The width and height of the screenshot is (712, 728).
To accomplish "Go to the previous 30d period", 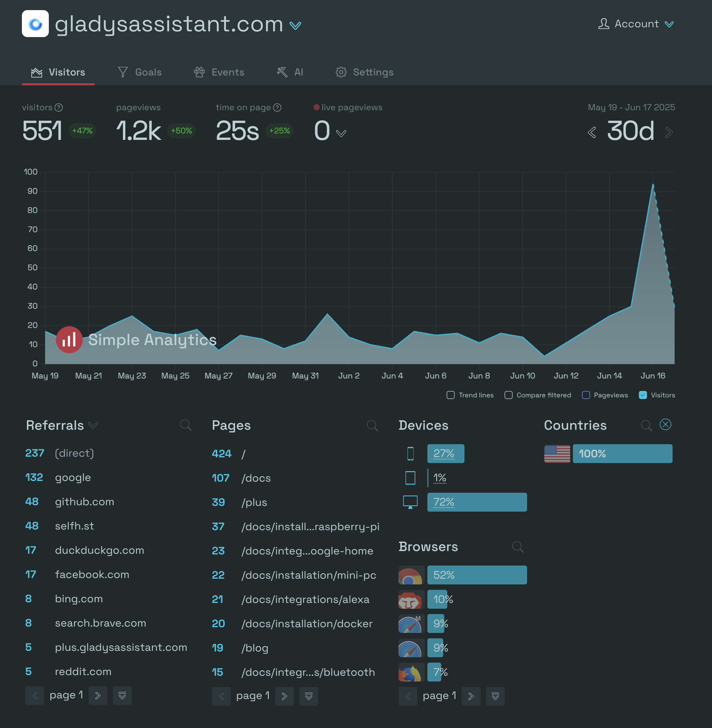I will pyautogui.click(x=592, y=132).
